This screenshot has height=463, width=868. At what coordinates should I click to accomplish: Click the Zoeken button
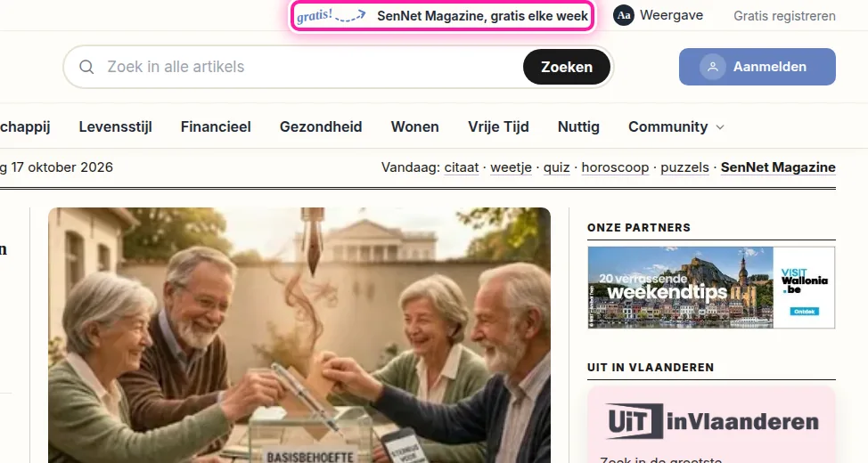pyautogui.click(x=566, y=67)
